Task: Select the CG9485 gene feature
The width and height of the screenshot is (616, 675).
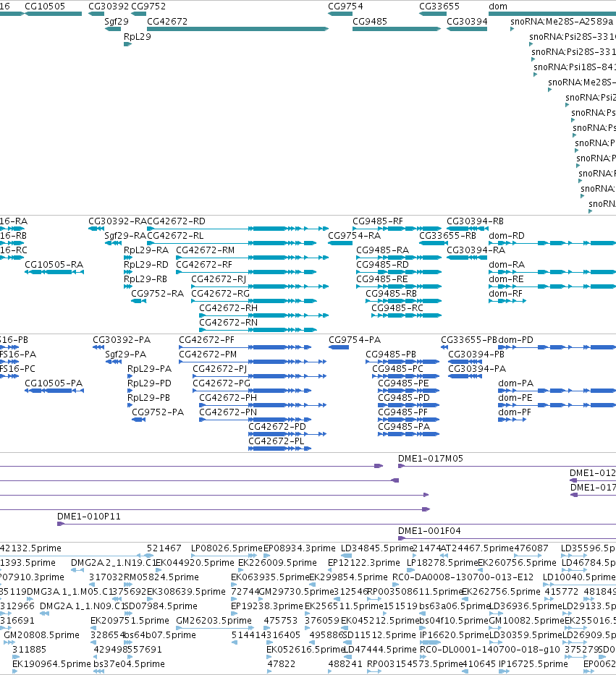Action: tap(397, 29)
